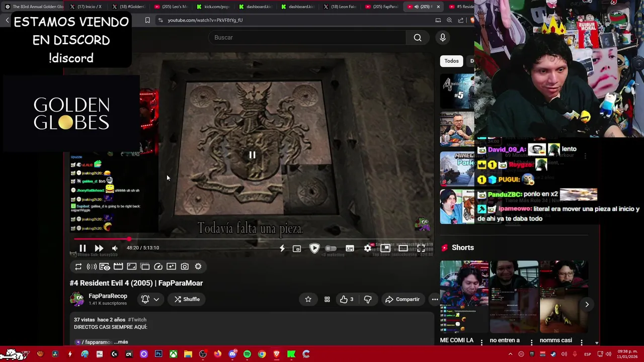Open Photoshop from the taskbar
644x362 pixels.
[x=158, y=354]
